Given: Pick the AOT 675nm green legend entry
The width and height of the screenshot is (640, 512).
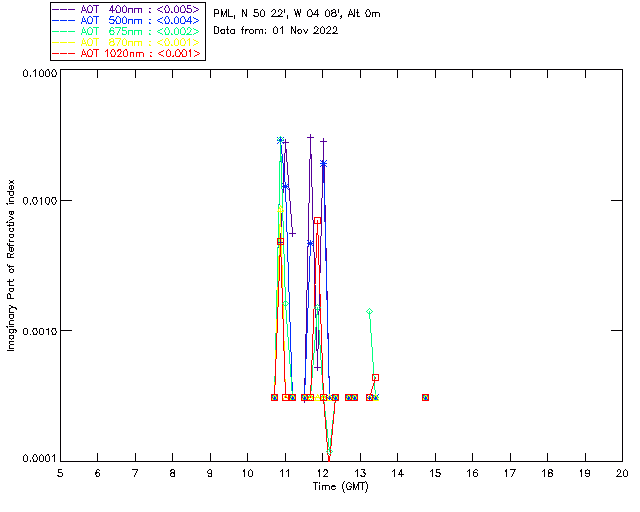Looking at the screenshot, I should click(x=127, y=31).
